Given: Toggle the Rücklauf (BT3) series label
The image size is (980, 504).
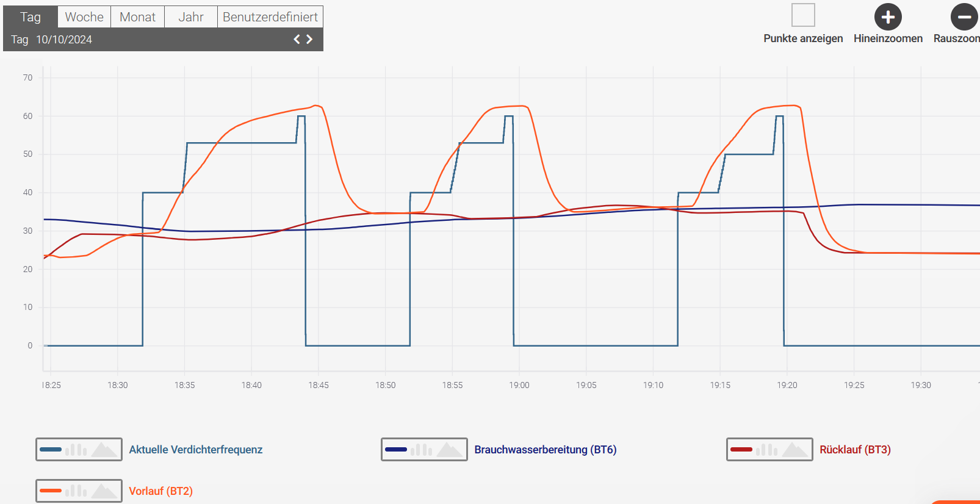Looking at the screenshot, I should click(855, 450).
